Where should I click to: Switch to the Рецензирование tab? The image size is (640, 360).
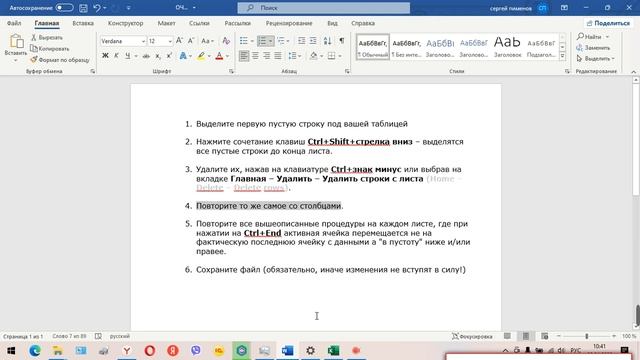tap(289, 23)
